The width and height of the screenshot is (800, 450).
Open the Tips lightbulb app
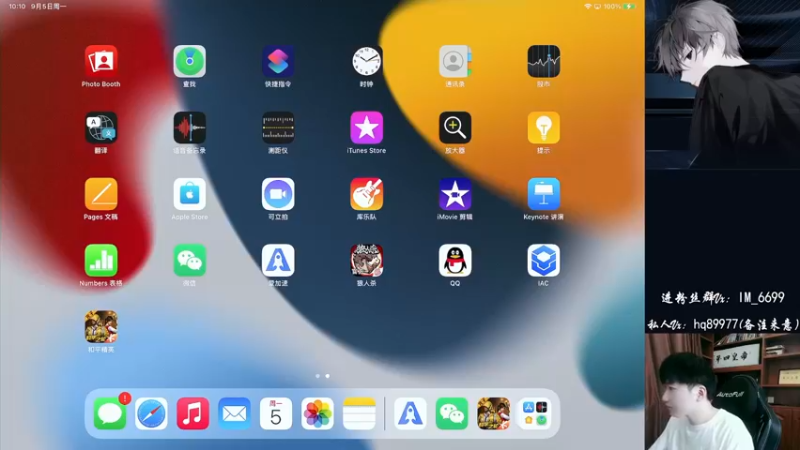coord(543,128)
